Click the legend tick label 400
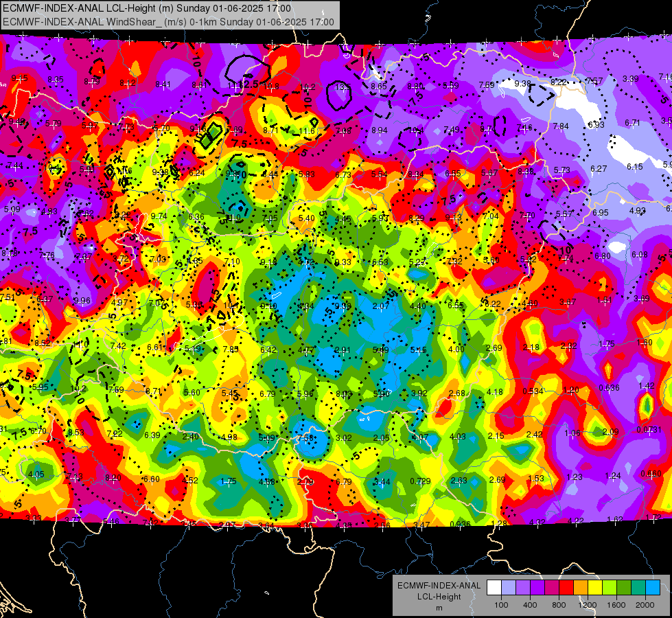 tap(530, 605)
